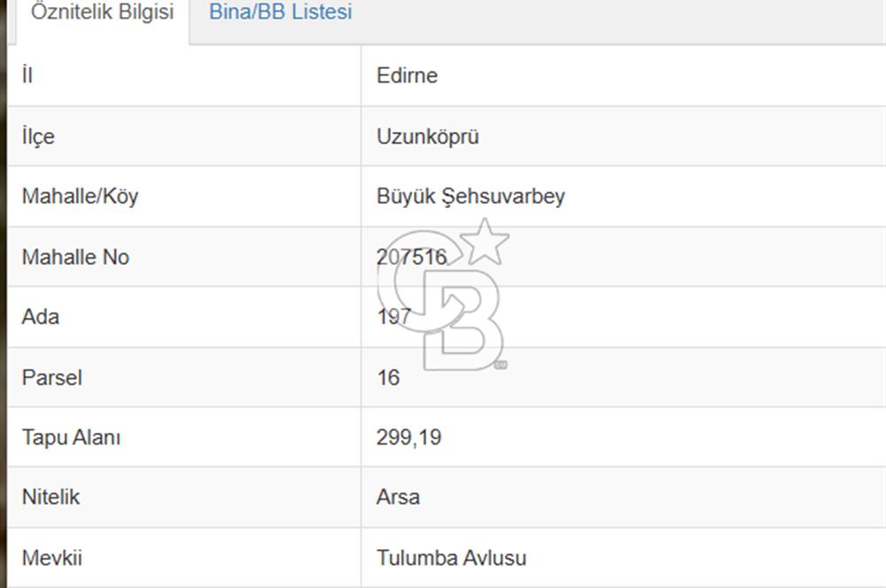Image resolution: width=886 pixels, height=588 pixels.
Task: Select the Arsa property type value
Action: pos(398,497)
